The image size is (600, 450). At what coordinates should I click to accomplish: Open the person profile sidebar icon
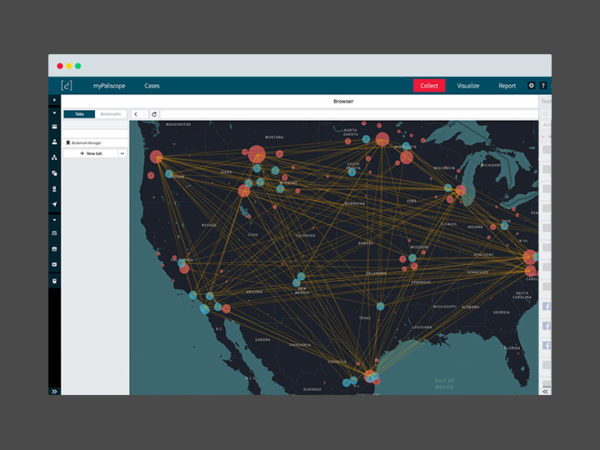pyautogui.click(x=54, y=142)
